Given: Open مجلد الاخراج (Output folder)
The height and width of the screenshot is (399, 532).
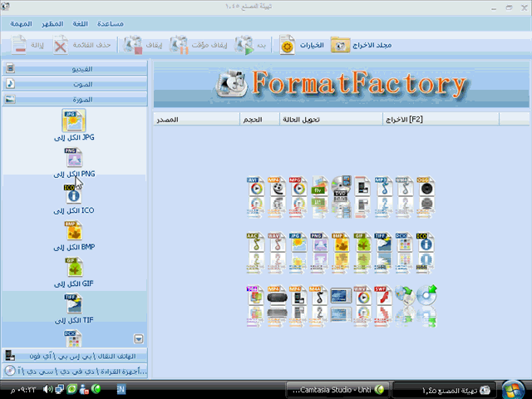Looking at the screenshot, I should click(x=361, y=45).
